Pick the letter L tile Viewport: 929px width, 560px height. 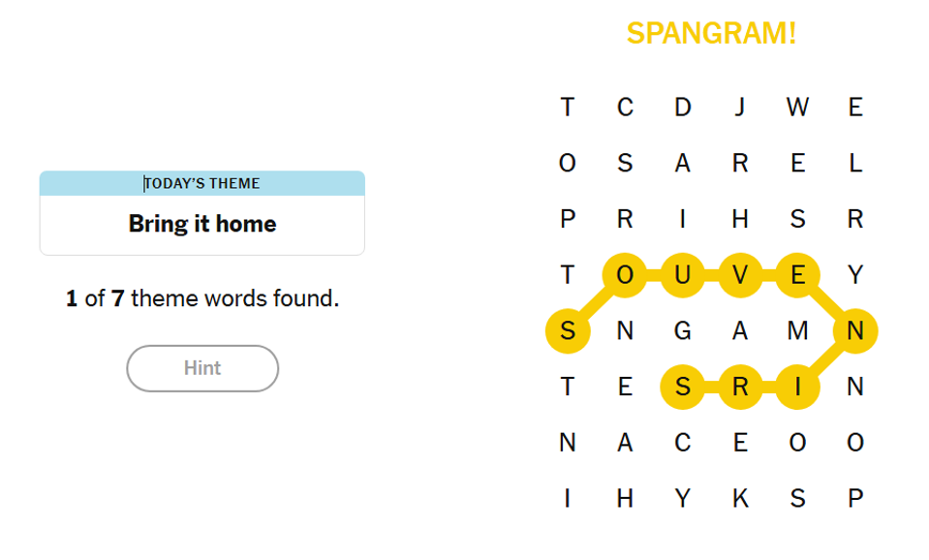click(854, 164)
